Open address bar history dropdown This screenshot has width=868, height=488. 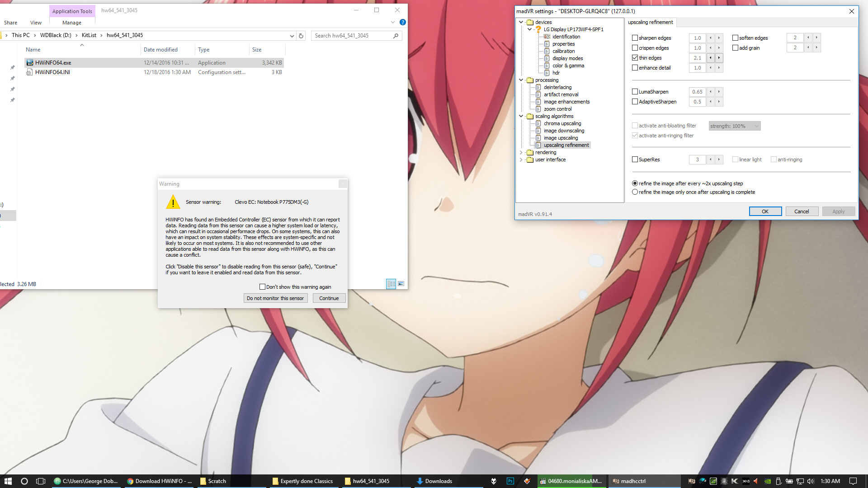pyautogui.click(x=292, y=36)
